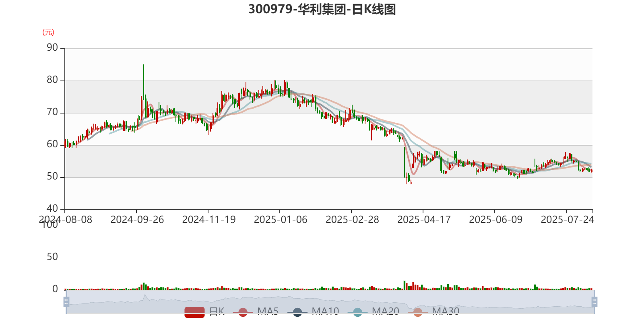The height and width of the screenshot is (322, 644).
Task: Click the 2025-02-28 date axis label
Action: (352, 220)
